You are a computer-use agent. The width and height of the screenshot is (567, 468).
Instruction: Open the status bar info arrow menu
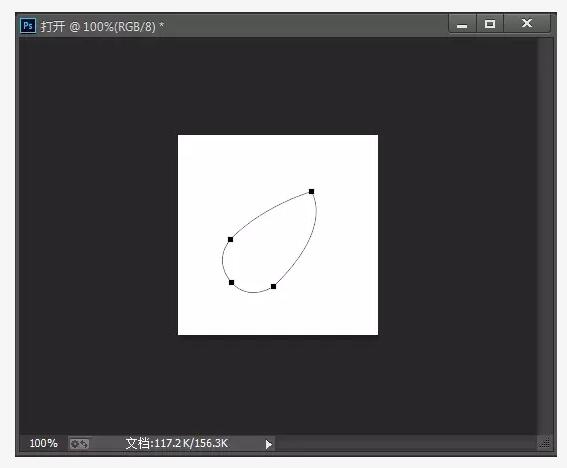(268, 444)
